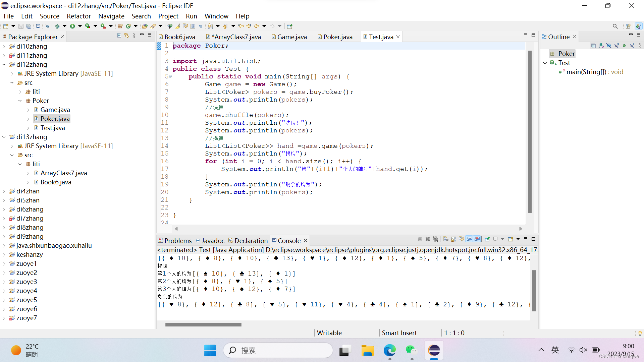Click Collapse All in Package Explorer
This screenshot has width=644, height=362.
pyautogui.click(x=119, y=36)
